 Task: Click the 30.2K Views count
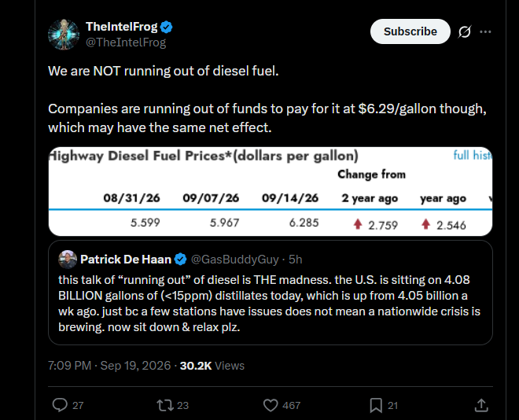(x=212, y=366)
